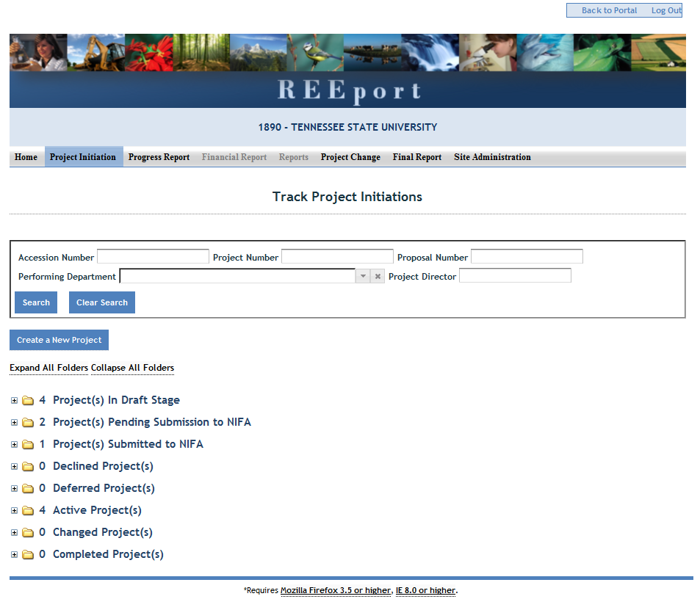Expand the Deferred Project(s) plus box
This screenshot has height=599, width=700.
pos(14,489)
